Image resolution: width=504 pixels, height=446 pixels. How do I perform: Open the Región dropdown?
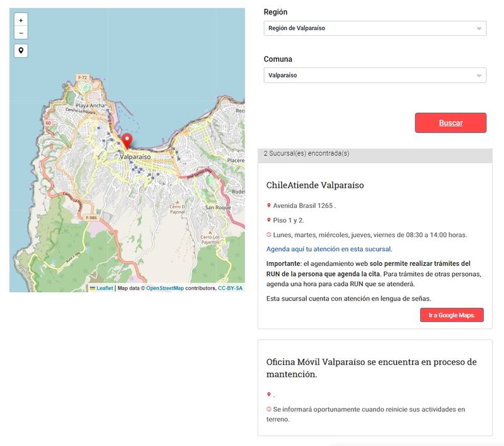pos(375,28)
